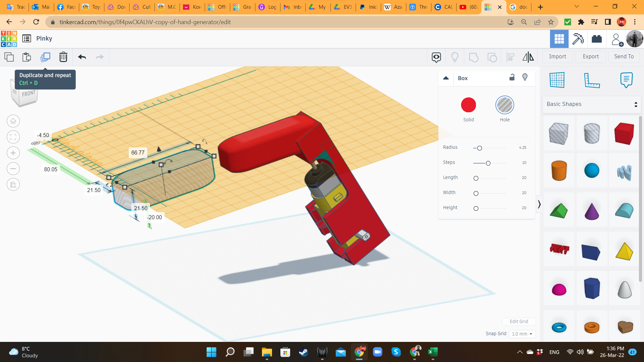Click the Radius slider handle
The image size is (644, 362).
pyautogui.click(x=480, y=148)
